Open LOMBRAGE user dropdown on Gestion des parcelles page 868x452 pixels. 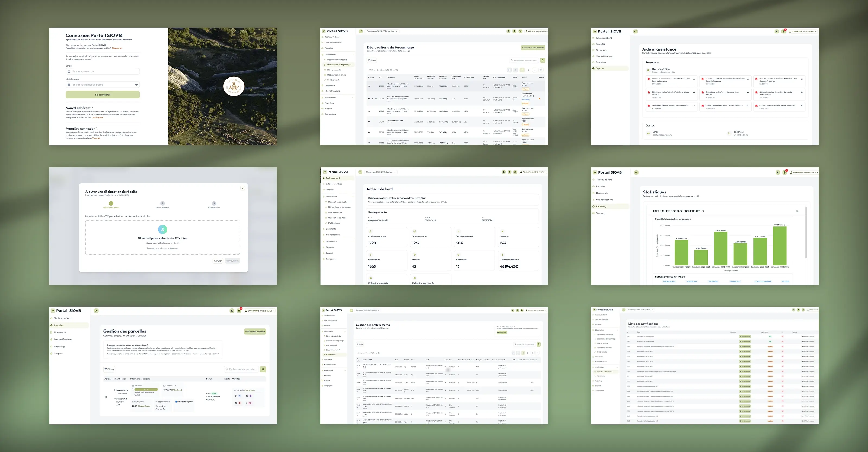pyautogui.click(x=260, y=311)
